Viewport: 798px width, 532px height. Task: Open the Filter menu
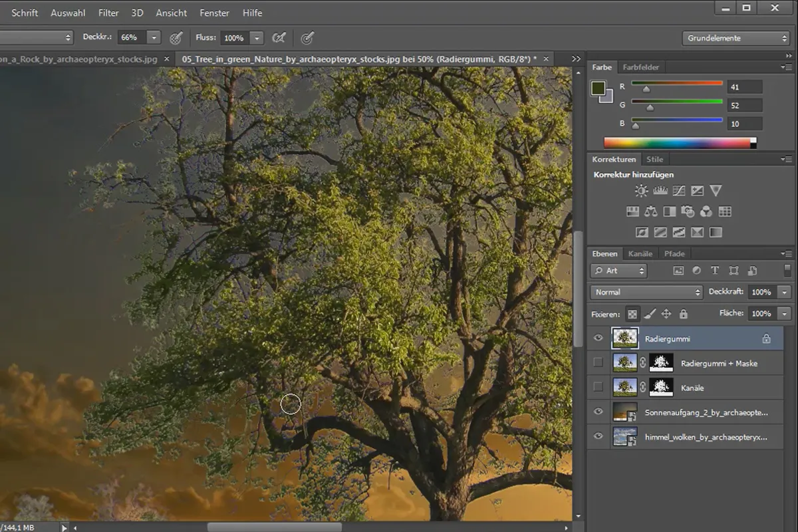[108, 13]
